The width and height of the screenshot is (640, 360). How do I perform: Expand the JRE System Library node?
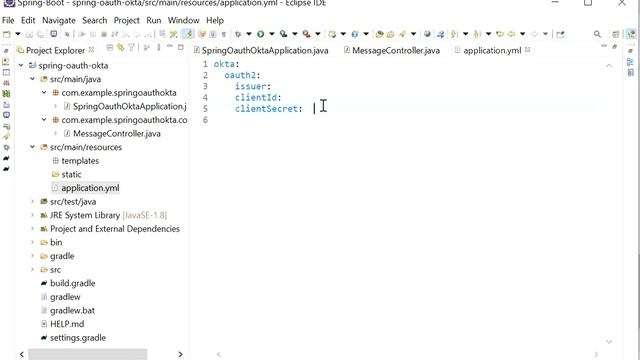coord(32,215)
